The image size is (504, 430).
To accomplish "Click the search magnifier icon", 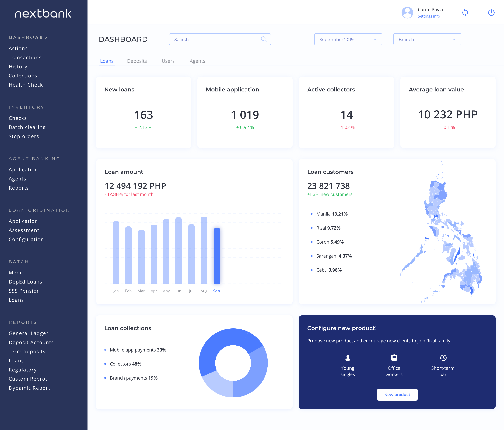I will (x=264, y=39).
